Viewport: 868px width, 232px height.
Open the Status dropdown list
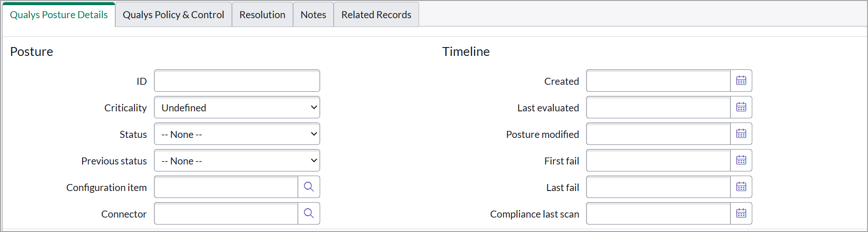(x=237, y=134)
